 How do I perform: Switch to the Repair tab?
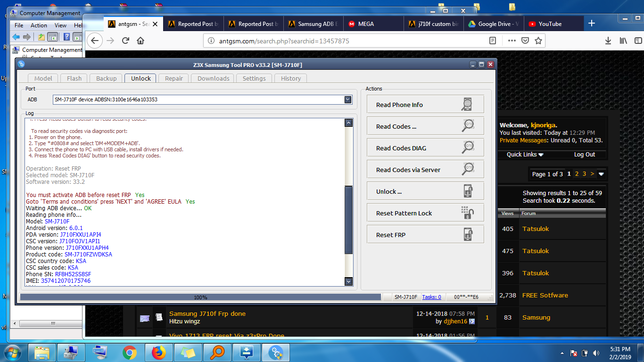(x=173, y=78)
